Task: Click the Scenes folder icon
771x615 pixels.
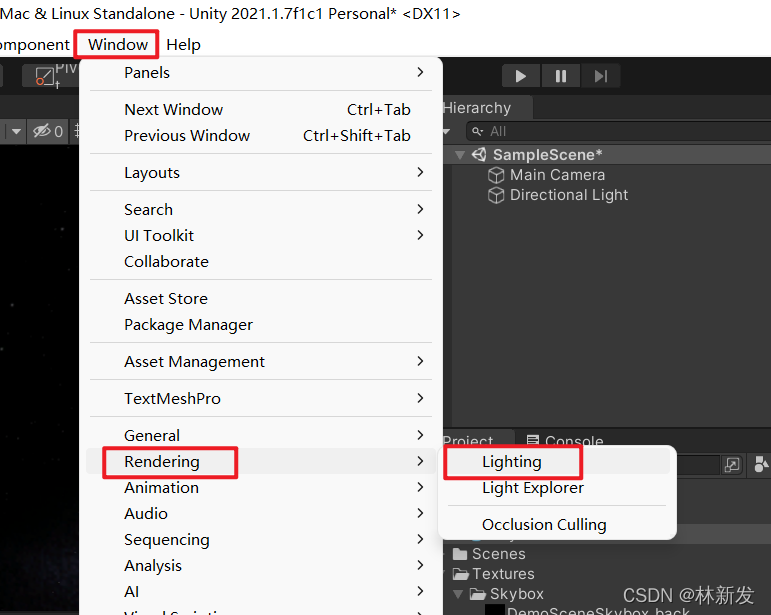Action: tap(460, 554)
